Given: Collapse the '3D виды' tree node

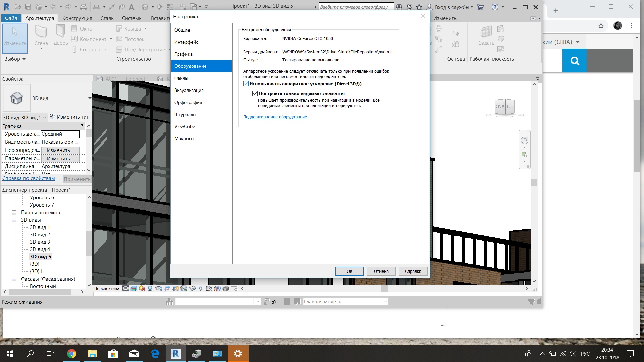Looking at the screenshot, I should tap(14, 220).
